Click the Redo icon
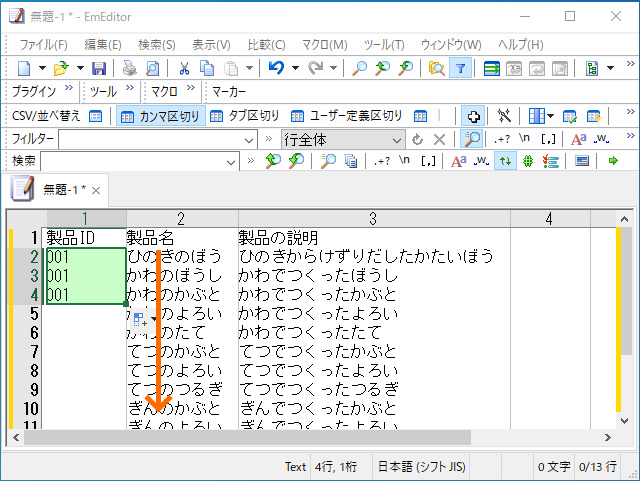The height and width of the screenshot is (481, 640). pyautogui.click(x=315, y=68)
